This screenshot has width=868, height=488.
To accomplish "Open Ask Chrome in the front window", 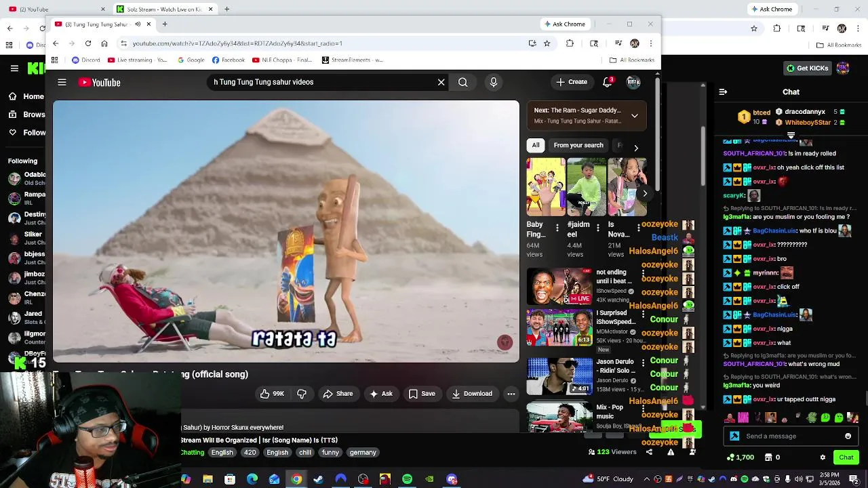I will point(565,24).
